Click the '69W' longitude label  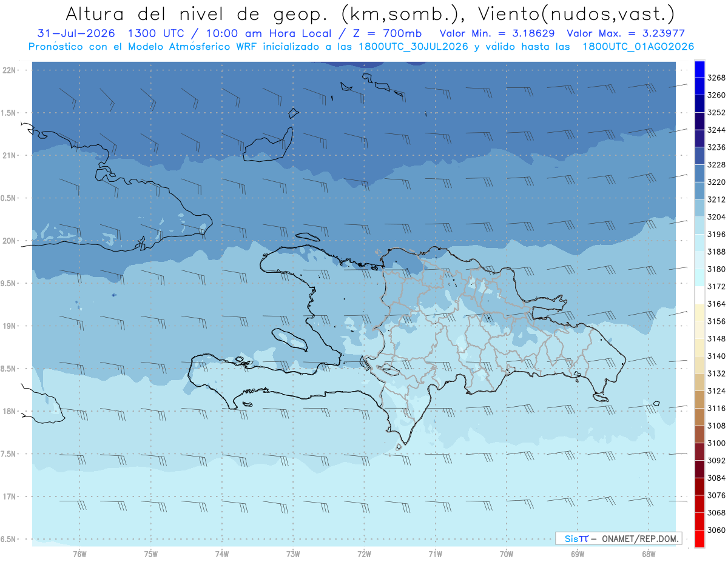click(x=578, y=554)
